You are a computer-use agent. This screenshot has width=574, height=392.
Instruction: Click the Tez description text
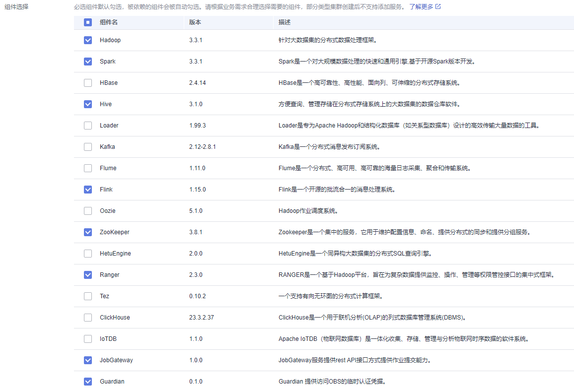tap(331, 296)
